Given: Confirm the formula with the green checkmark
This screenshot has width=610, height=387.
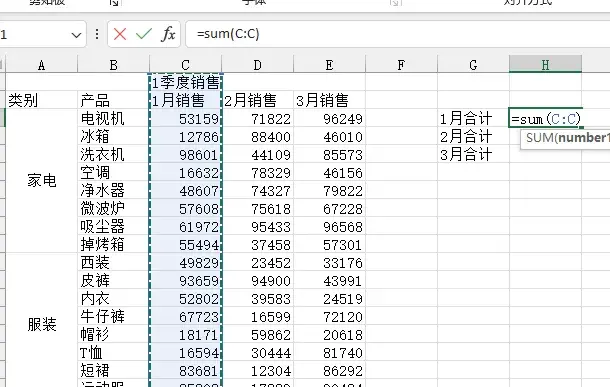Looking at the screenshot, I should [x=144, y=34].
